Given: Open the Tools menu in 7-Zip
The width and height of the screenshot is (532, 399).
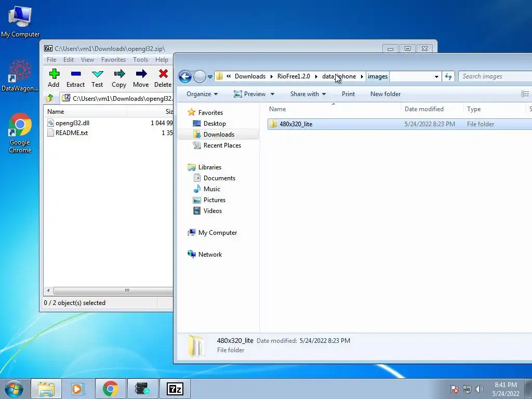Looking at the screenshot, I should click(140, 60).
